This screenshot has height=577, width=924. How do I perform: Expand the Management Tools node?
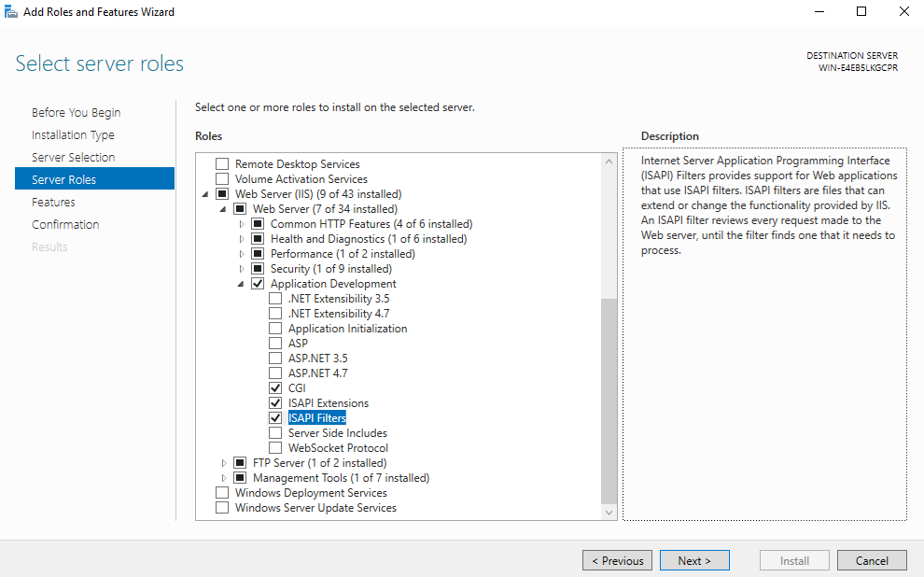pyautogui.click(x=224, y=478)
